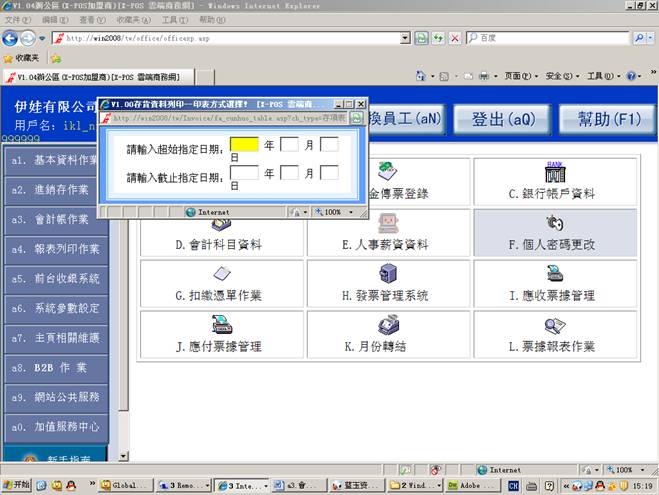Click the H. 發票管理系統 icon
The height and width of the screenshot is (495, 659).
coord(386,274)
